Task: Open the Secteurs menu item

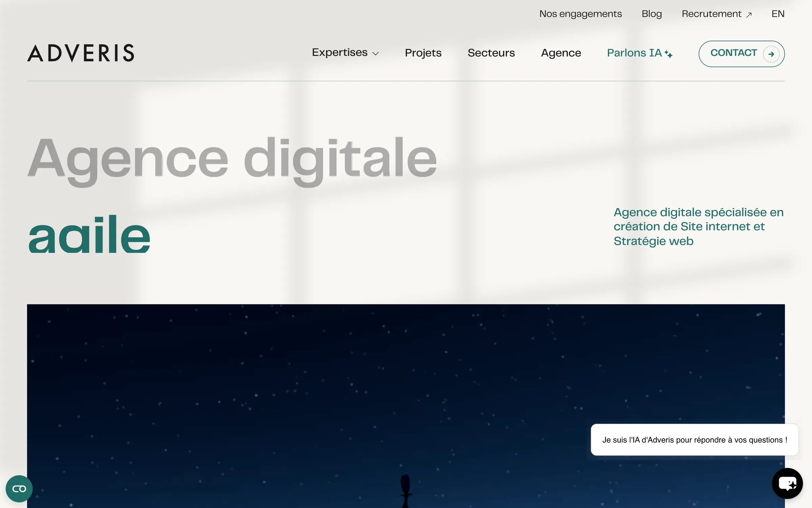Action: click(491, 53)
